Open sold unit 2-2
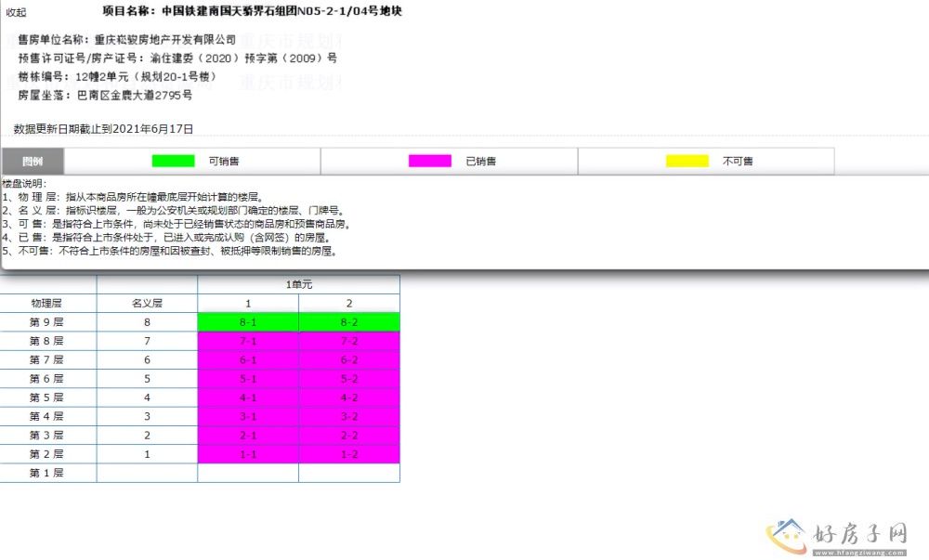Image resolution: width=929 pixels, height=560 pixels. [349, 436]
